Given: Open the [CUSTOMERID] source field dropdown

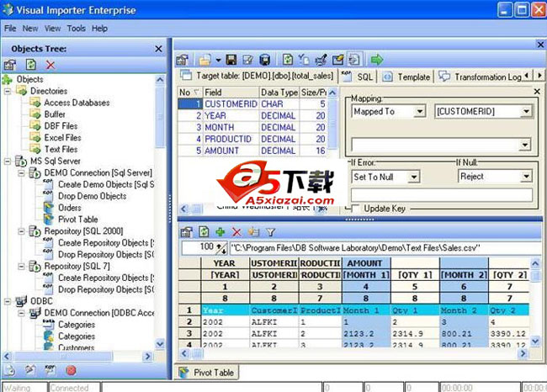Looking at the screenshot, I should [x=526, y=112].
